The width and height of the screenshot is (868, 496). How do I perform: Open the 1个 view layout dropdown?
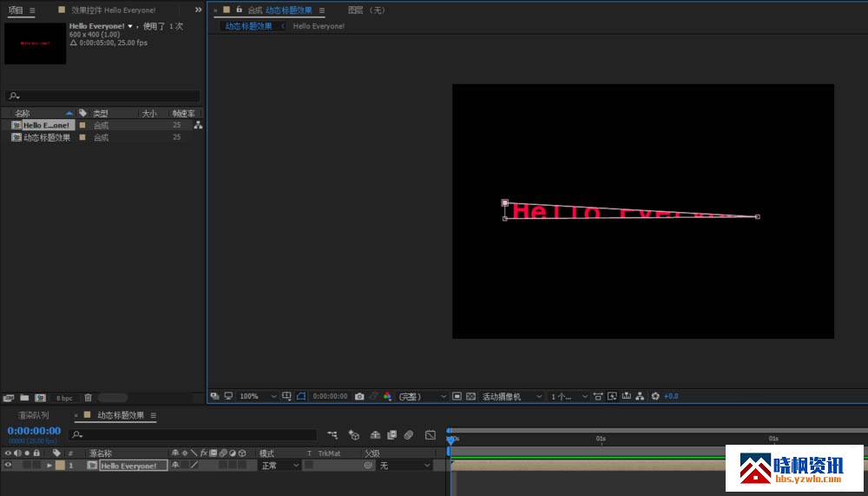coord(569,396)
